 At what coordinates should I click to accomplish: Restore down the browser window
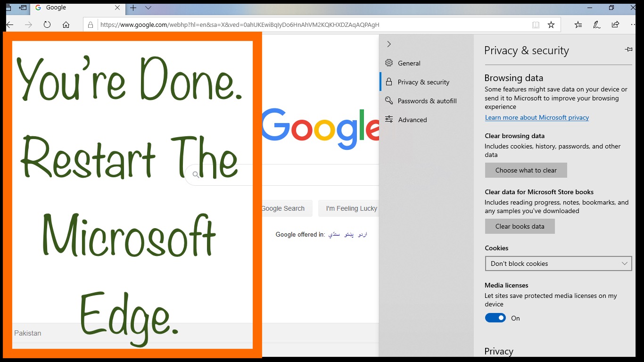click(x=611, y=8)
